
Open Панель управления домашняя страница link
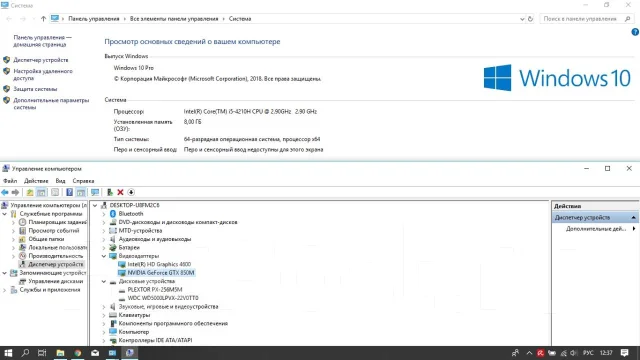(42, 41)
